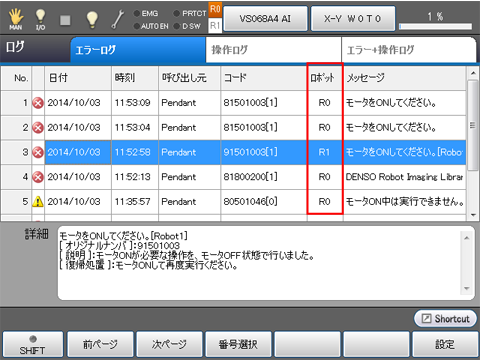The image size is (481, 360).
Task: Click the gray stop square icon
Action: click(65, 20)
